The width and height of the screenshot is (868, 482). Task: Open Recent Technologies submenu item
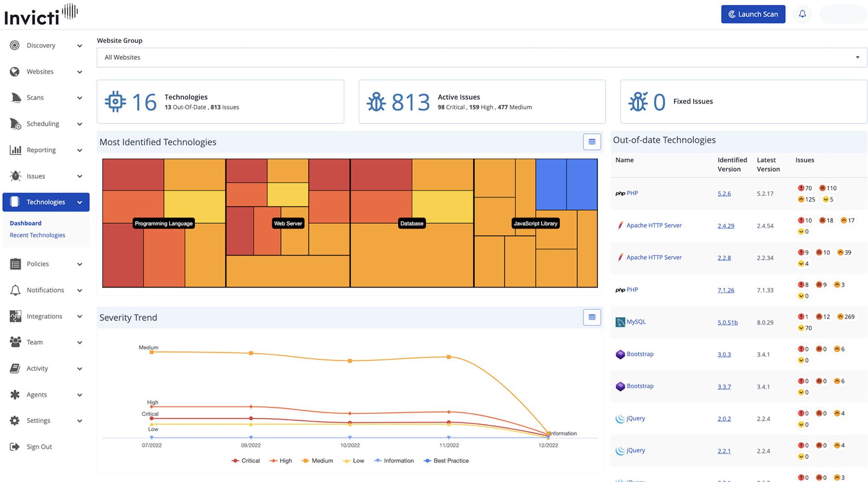tap(38, 235)
